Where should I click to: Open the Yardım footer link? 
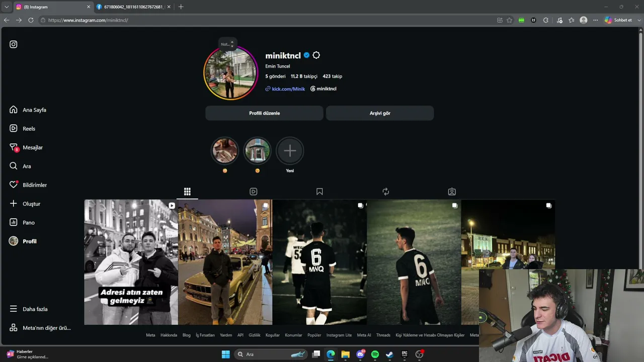coord(226,335)
